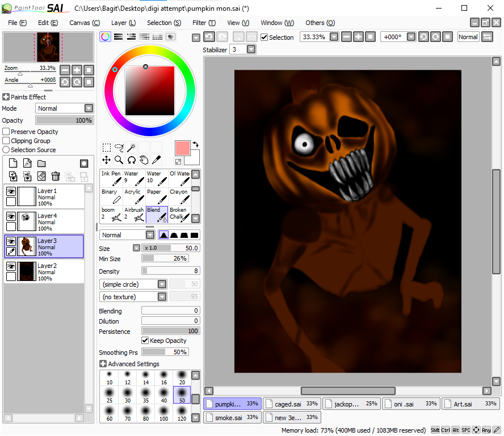Enable Preserve Opacity checkbox
The image size is (504, 436).
tap(6, 132)
